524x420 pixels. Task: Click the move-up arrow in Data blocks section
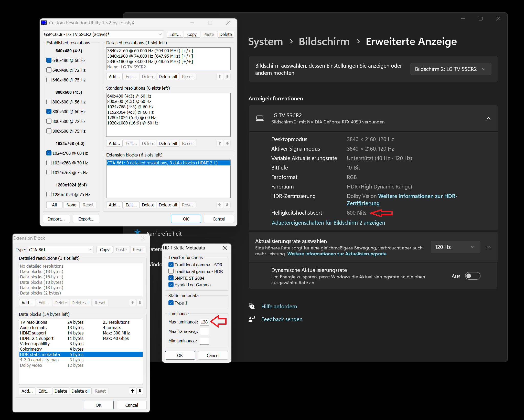[x=132, y=391]
